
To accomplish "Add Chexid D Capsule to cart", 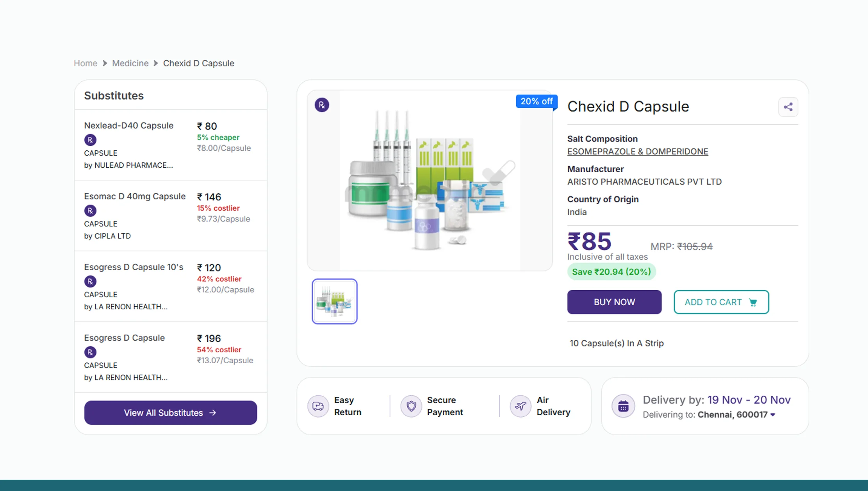I will coord(721,302).
